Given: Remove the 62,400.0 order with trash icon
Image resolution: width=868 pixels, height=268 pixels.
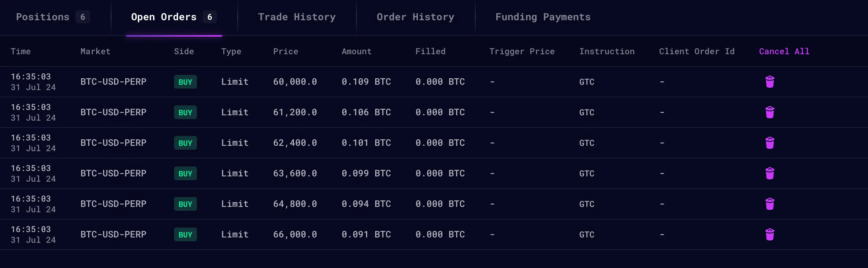Looking at the screenshot, I should point(770,143).
